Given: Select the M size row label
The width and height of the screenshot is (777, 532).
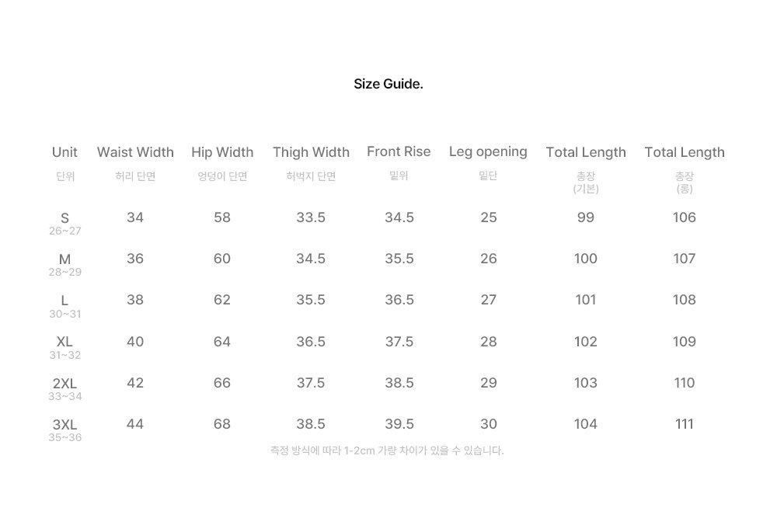Looking at the screenshot, I should (64, 259).
